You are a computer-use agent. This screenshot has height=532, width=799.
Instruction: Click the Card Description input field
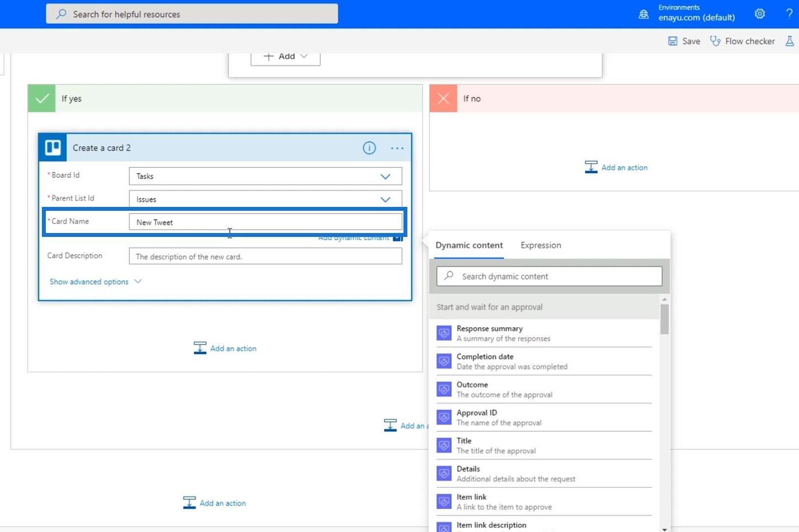coord(265,256)
